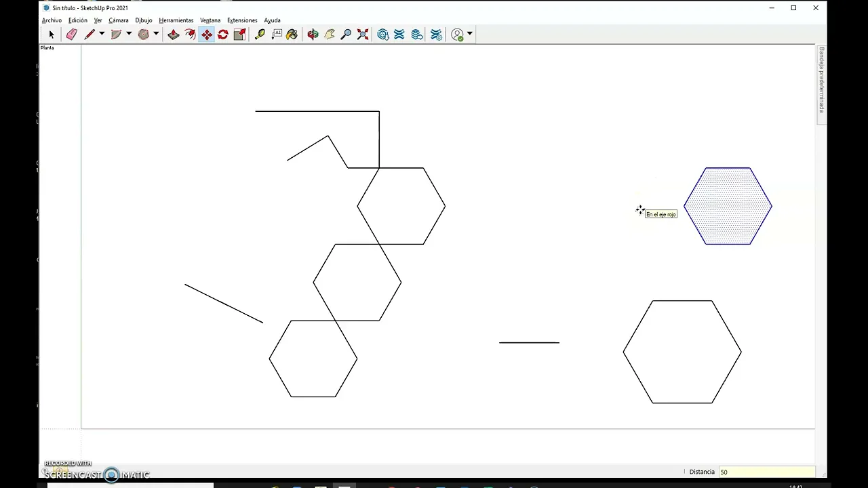Click the large hexagon at bottom right
Viewport: 868px width, 488px height.
[682, 352]
